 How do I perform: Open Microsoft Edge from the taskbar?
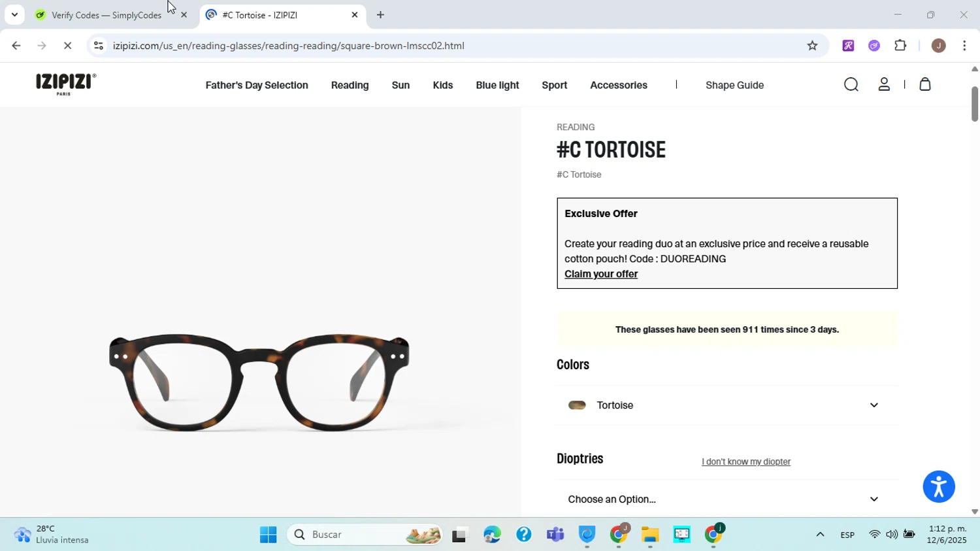pos(492,535)
